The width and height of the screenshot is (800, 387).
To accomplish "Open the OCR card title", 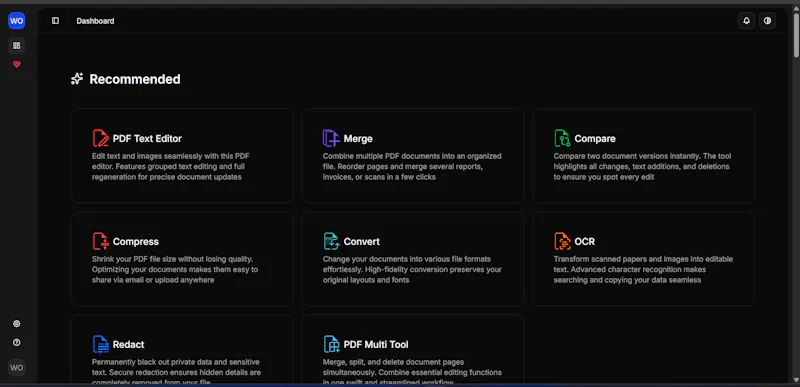I will 585,242.
